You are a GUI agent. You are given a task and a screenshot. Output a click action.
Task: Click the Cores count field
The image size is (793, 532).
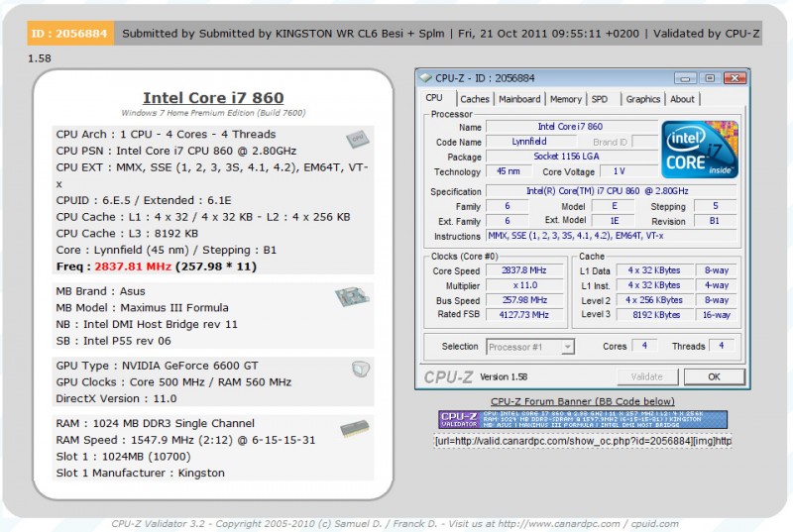pos(645,346)
